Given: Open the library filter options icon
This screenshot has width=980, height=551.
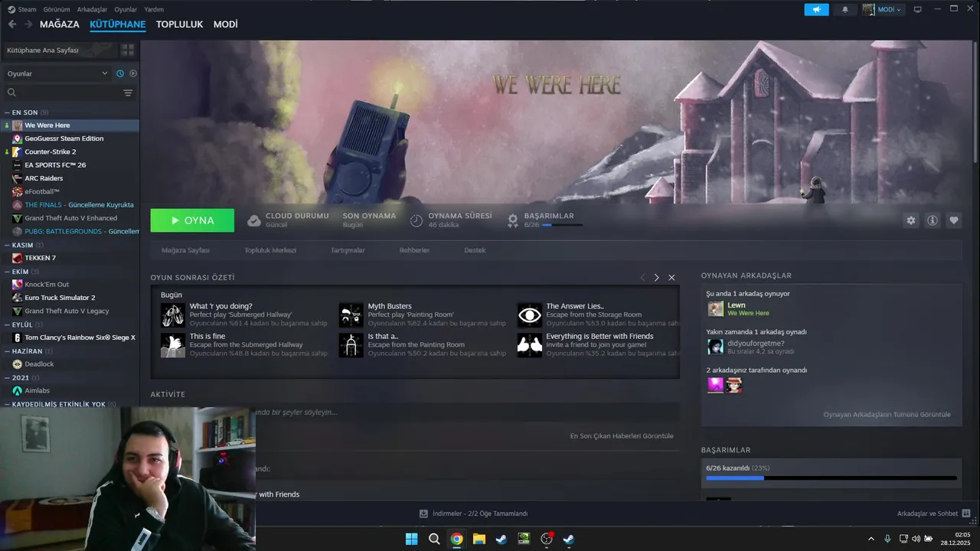Looking at the screenshot, I should pos(128,93).
